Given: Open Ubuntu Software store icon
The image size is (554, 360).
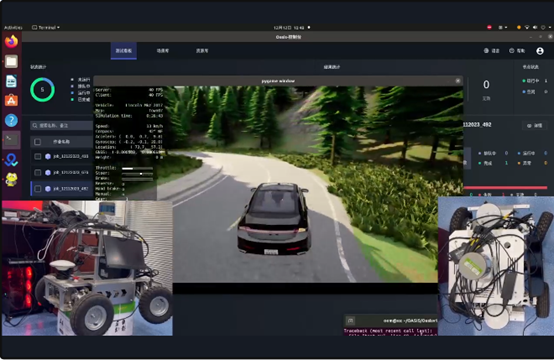Looking at the screenshot, I should tap(11, 101).
